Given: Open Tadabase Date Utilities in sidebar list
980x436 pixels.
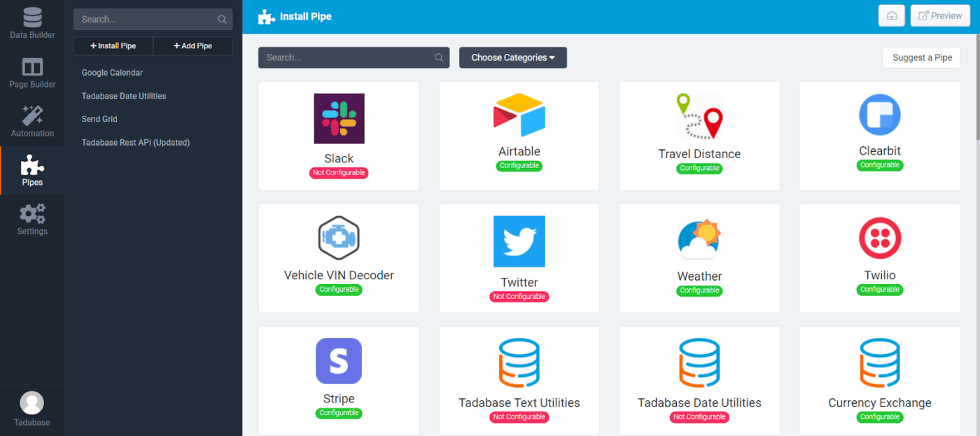Looking at the screenshot, I should pyautogui.click(x=124, y=96).
